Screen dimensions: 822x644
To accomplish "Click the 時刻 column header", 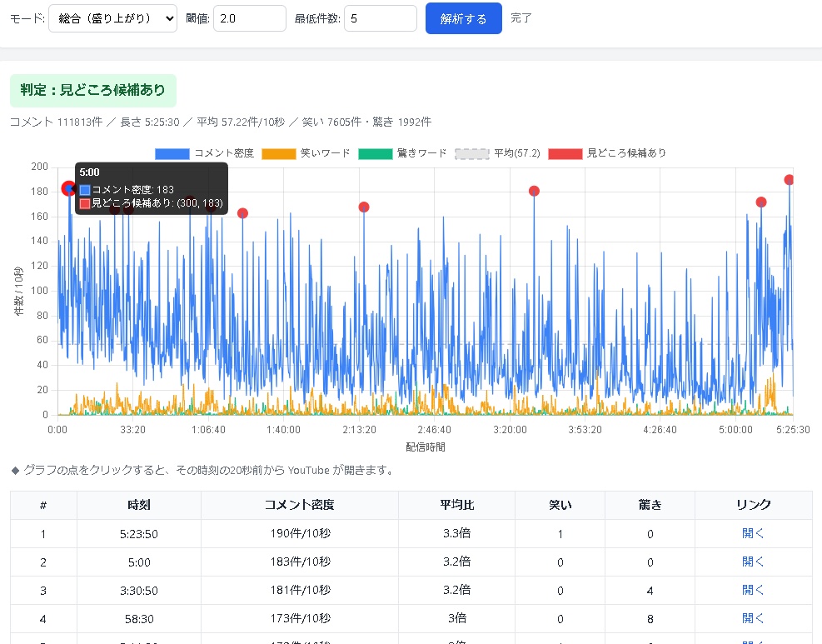I will coord(139,505).
